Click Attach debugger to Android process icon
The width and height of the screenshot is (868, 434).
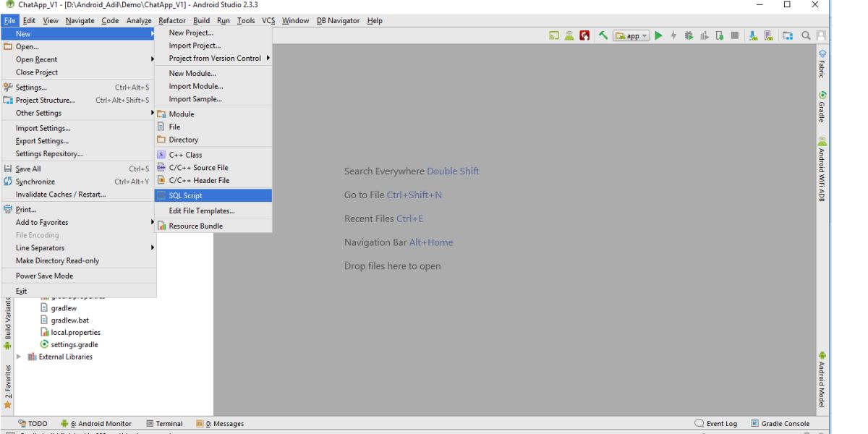(x=720, y=35)
